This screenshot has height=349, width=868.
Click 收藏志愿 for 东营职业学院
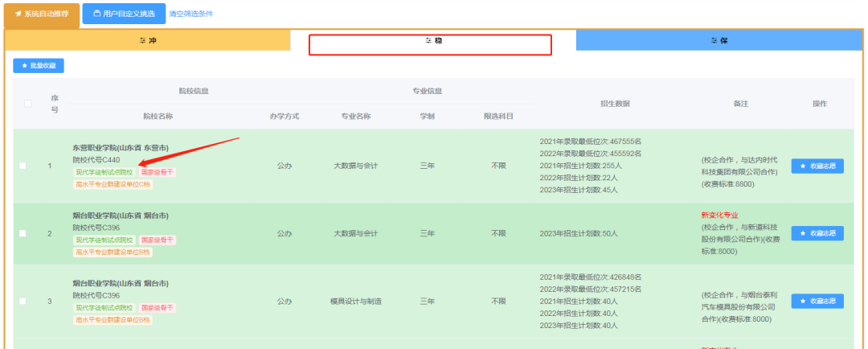[x=817, y=166]
